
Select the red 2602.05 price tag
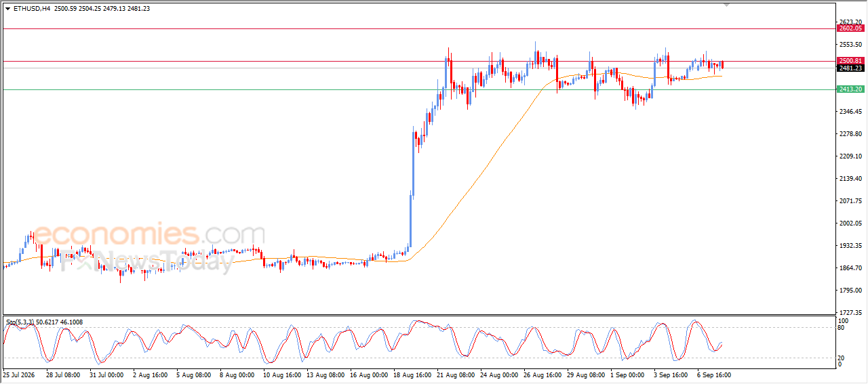(x=850, y=28)
